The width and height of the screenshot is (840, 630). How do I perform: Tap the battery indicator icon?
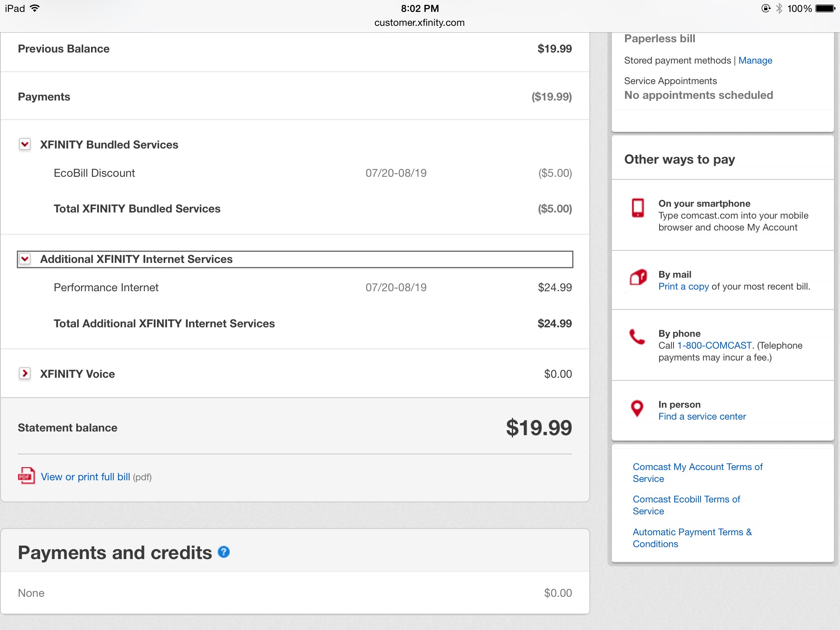coord(825,8)
